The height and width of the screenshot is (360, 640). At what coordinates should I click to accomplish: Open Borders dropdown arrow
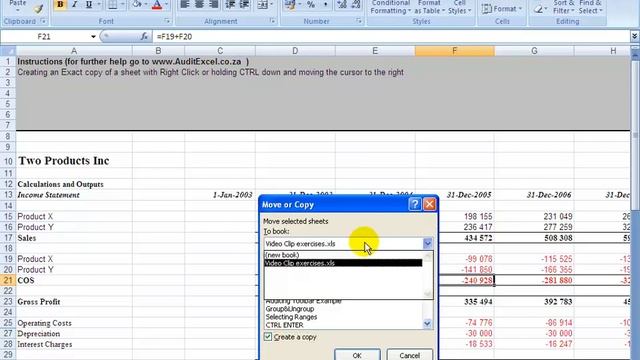click(122, 5)
